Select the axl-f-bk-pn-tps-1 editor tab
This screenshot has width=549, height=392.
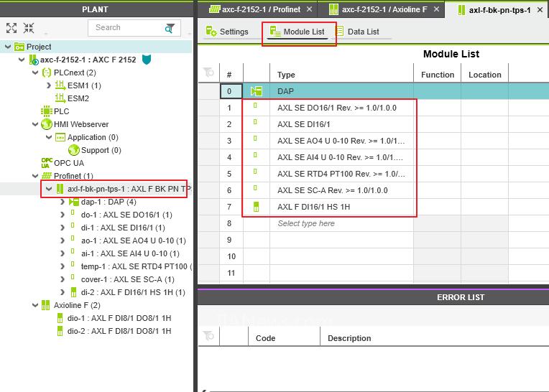[494, 10]
